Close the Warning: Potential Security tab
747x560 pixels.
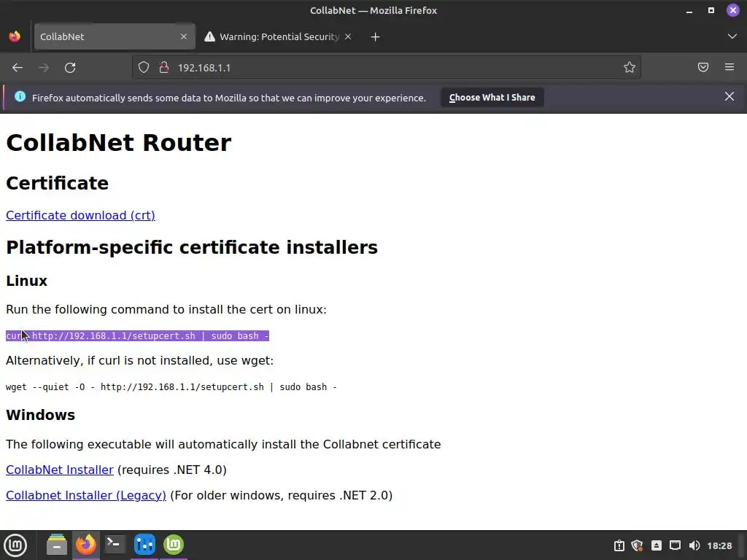tap(348, 36)
